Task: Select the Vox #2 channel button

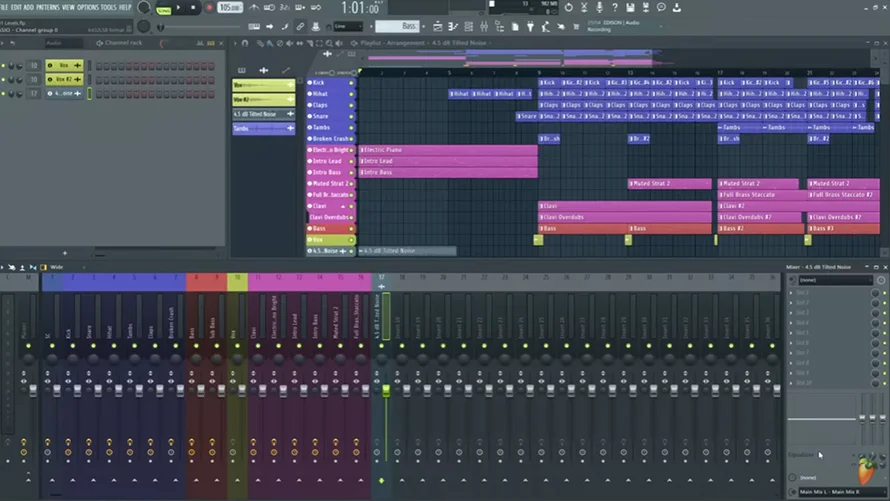Action: click(64, 79)
